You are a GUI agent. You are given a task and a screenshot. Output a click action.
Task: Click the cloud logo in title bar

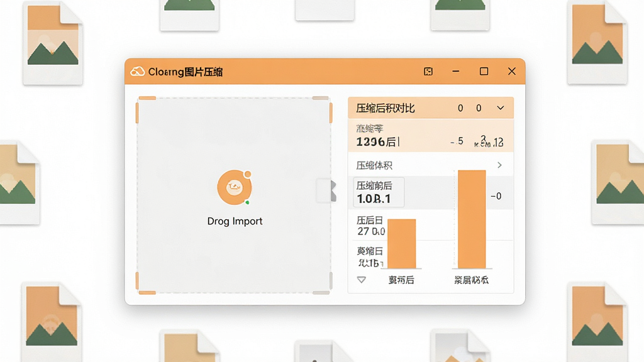(x=137, y=72)
